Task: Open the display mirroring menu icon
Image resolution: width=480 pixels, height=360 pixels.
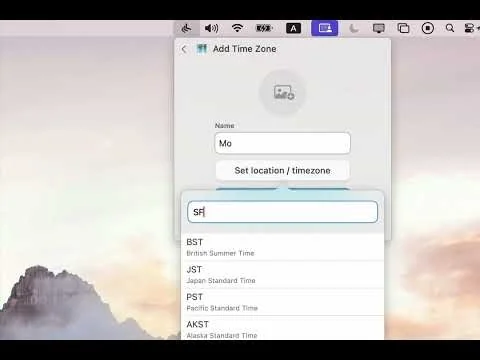Action: (x=379, y=29)
